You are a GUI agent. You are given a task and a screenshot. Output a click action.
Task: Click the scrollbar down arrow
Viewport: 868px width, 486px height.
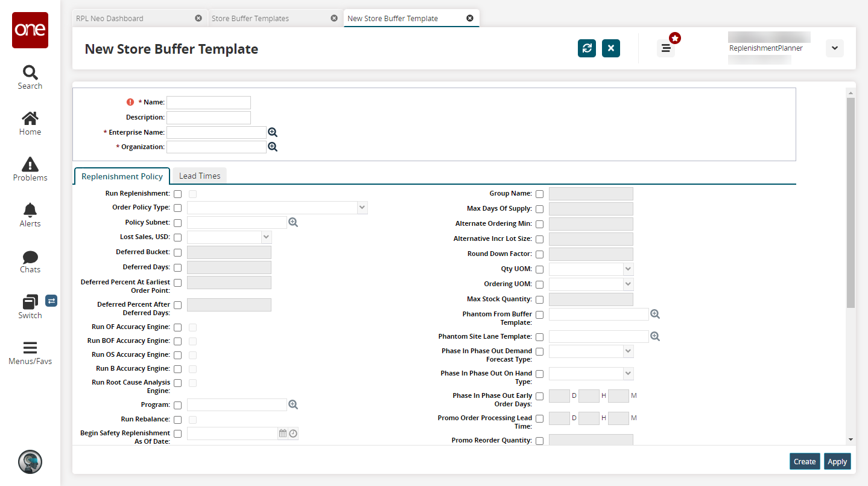coord(851,440)
